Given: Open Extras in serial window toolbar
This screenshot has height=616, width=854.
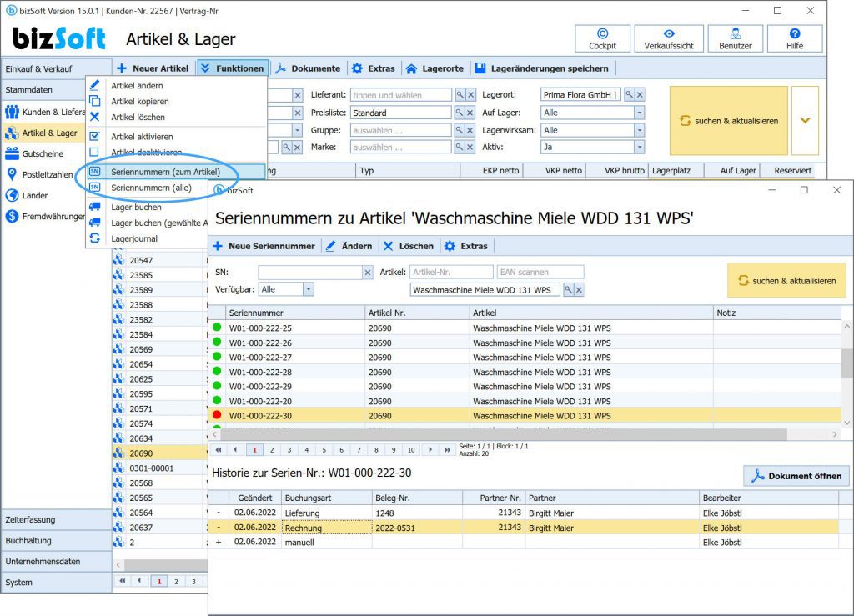Looking at the screenshot, I should [466, 246].
